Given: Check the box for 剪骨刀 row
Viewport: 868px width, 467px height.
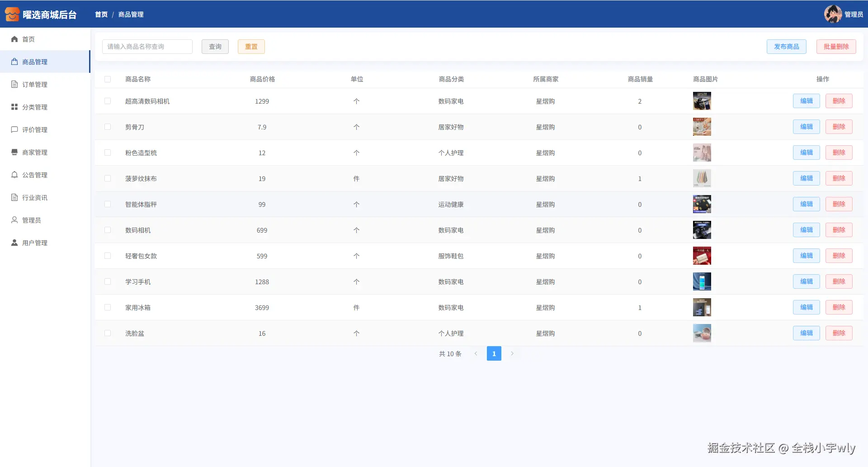Looking at the screenshot, I should [x=108, y=127].
